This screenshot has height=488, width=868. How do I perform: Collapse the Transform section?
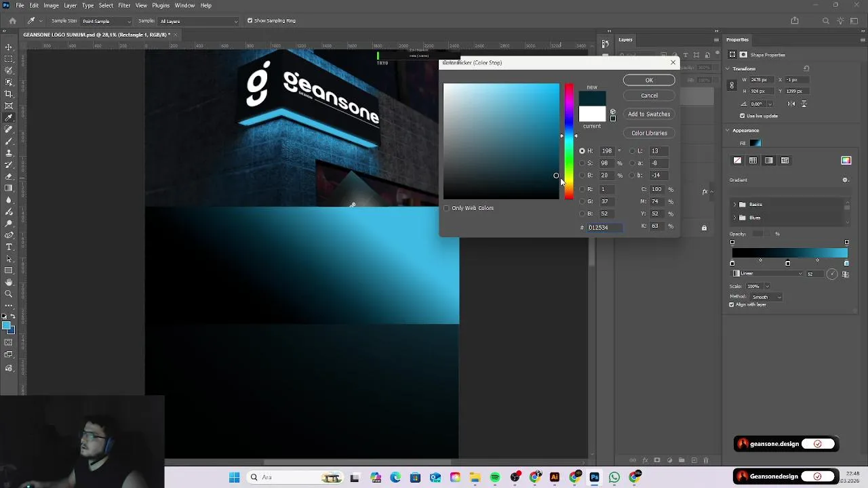tap(728, 68)
